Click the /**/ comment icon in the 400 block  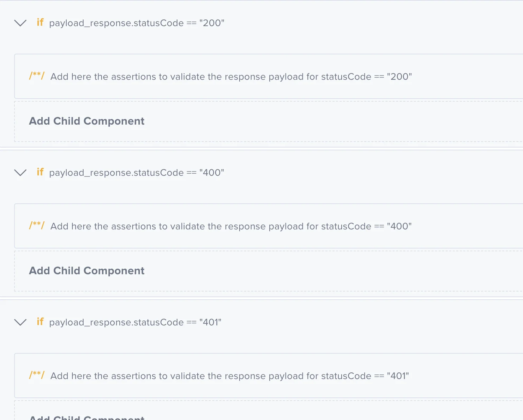[x=37, y=226]
